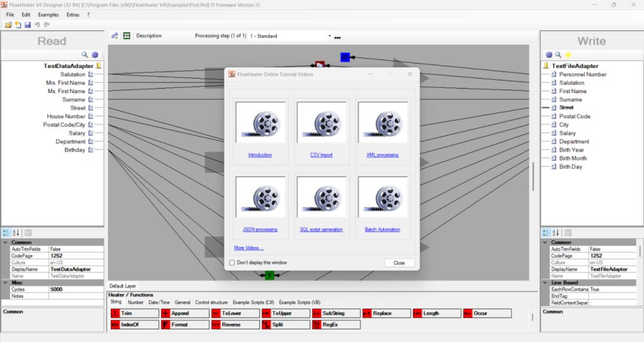Click the magnifier icon in Write panel
This screenshot has width=644, height=342.
pos(558,55)
